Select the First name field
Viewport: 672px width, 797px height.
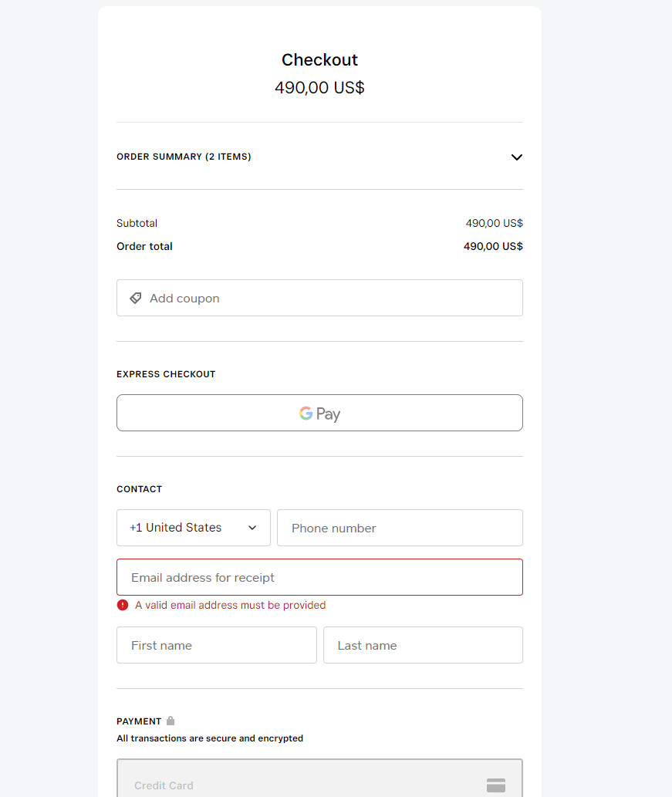(x=216, y=645)
